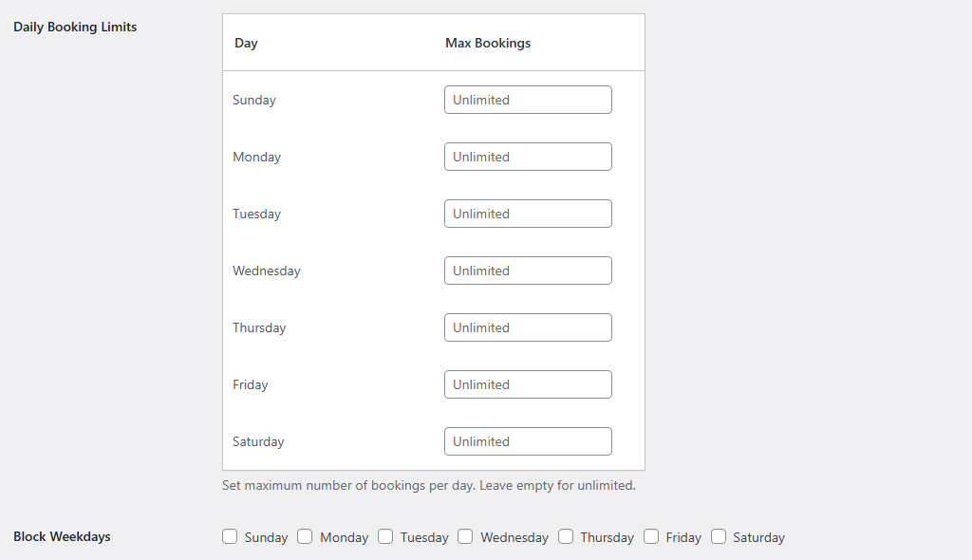Check the Monday checkbox under Block Weekdays
972x560 pixels.
305,536
